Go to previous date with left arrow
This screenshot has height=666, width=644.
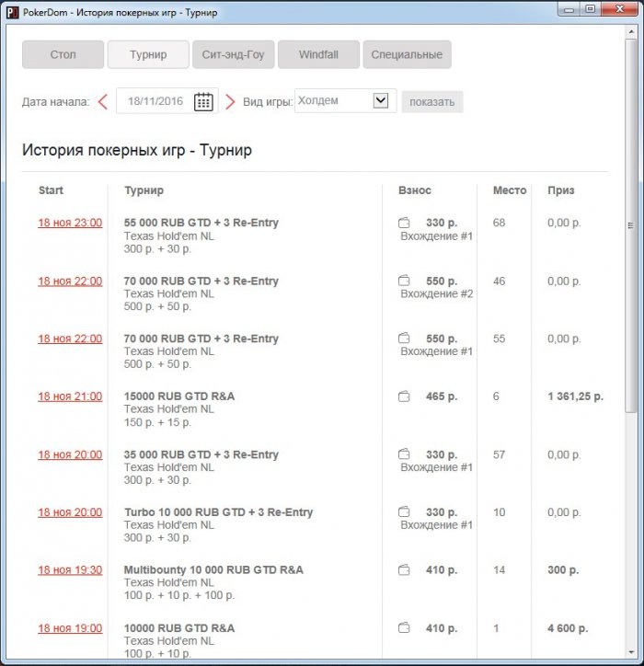[102, 101]
